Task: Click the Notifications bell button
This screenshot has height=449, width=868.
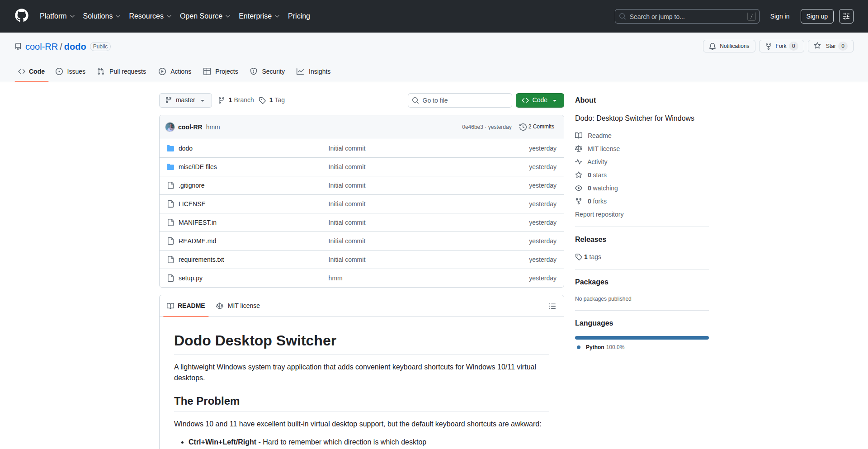Action: click(729, 46)
